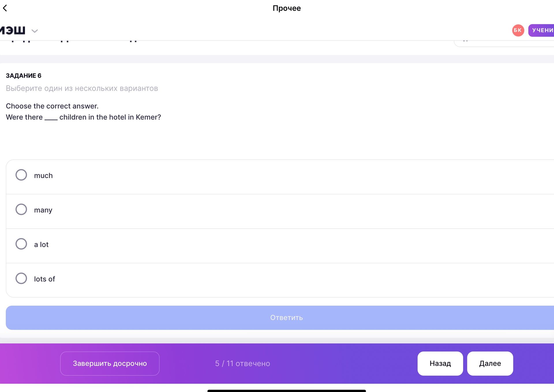This screenshot has width=554, height=392.
Task: Go to previous question with Назад
Action: 440,363
